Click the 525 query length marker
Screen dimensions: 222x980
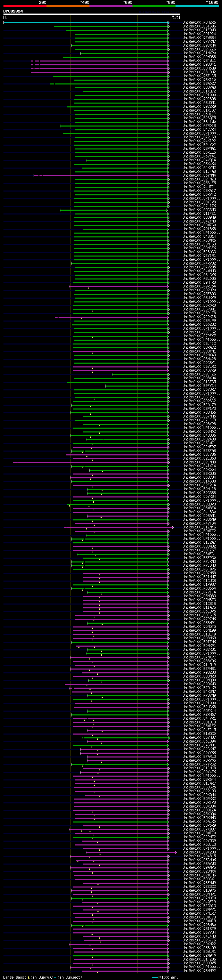tap(175, 17)
